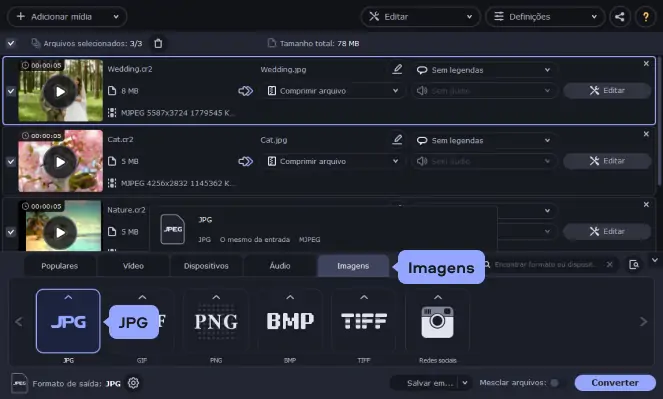Switch to the Vídeo tab
This screenshot has height=399, width=663.
(x=133, y=266)
